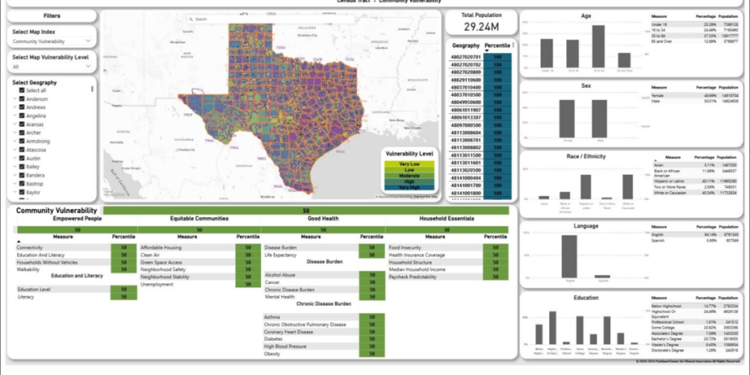Uncheck the Atascosa county checkbox
This screenshot has width=750, height=375.
click(x=22, y=150)
